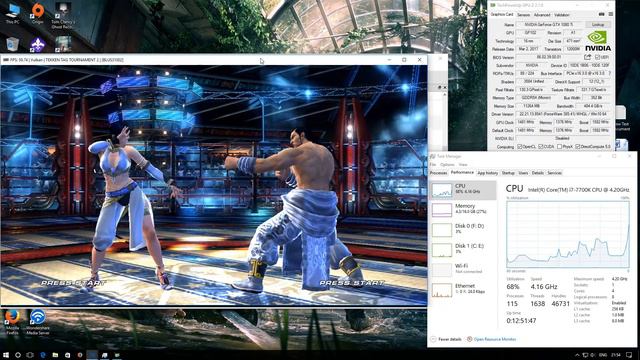Open the GPU-Z hamburger menu icon
The width and height of the screenshot is (640, 360).
(611, 14)
